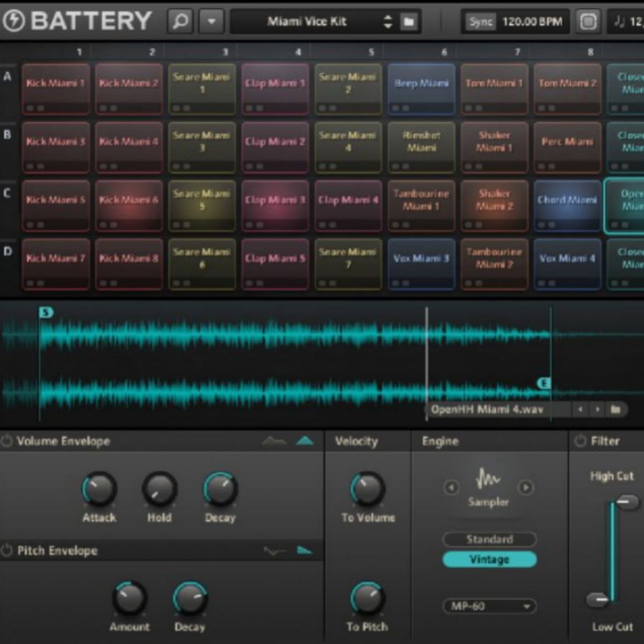Select the Tom Miami 2 cell
The height and width of the screenshot is (644, 644).
(568, 89)
